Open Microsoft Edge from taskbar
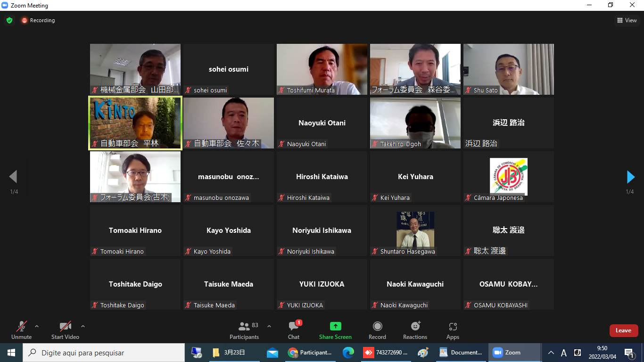 pos(348,353)
